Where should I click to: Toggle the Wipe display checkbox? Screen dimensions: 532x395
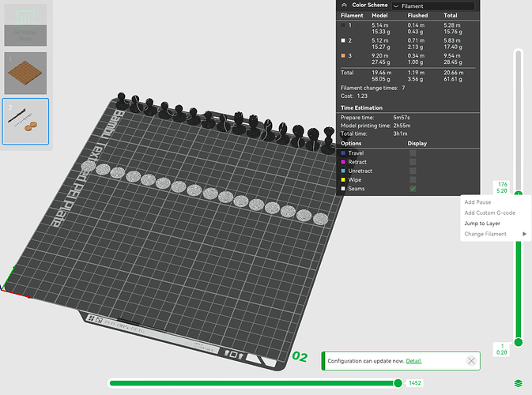click(x=413, y=179)
